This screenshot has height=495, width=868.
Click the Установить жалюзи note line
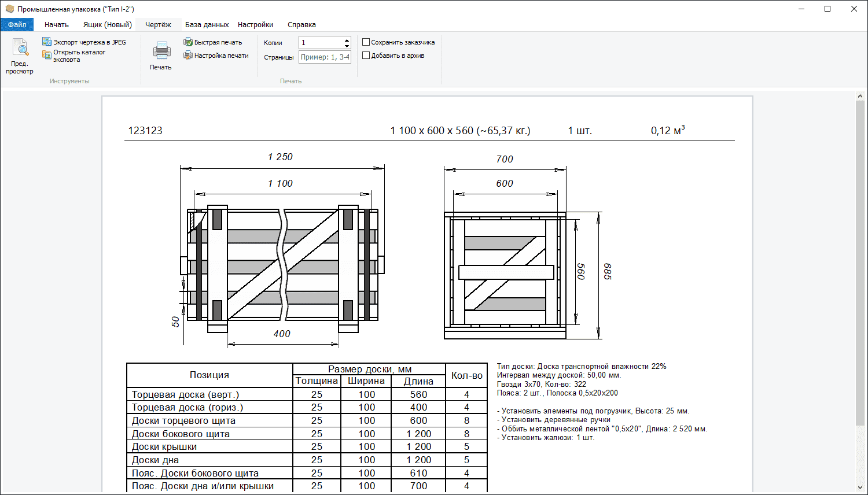(546, 437)
